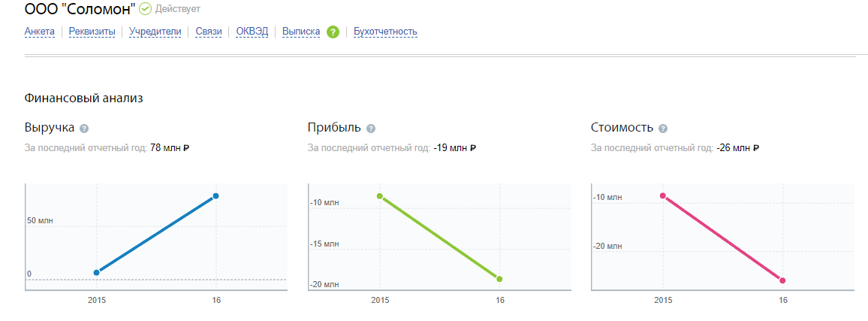The width and height of the screenshot is (868, 321).
Task: Click the blue revenue trend line
Action: 156,235
